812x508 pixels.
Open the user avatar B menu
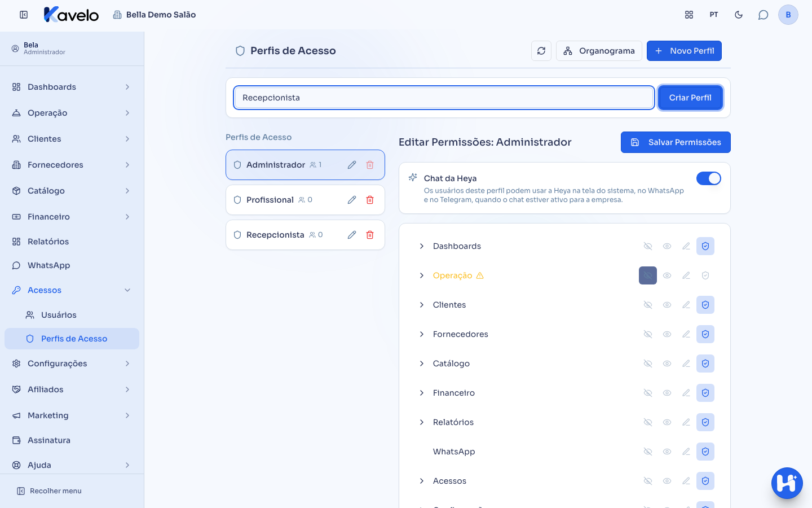[x=788, y=15]
